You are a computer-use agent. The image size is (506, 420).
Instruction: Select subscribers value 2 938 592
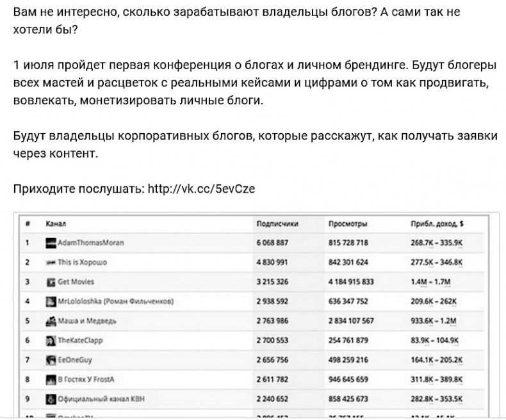(272, 302)
